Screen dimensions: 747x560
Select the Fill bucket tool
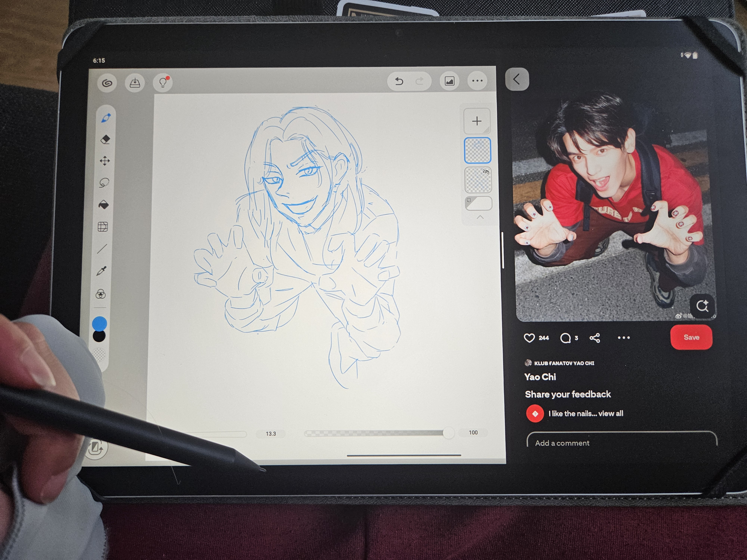[x=103, y=205]
